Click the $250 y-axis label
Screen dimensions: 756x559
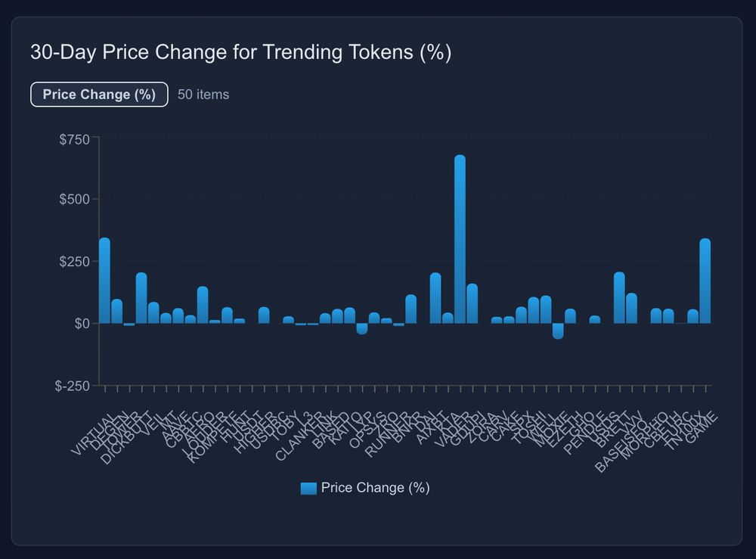point(74,262)
